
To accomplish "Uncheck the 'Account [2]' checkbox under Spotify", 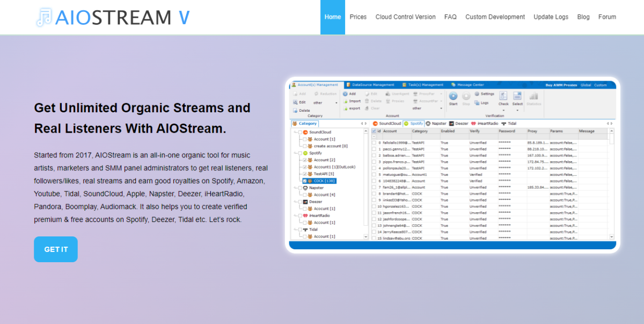I will pyautogui.click(x=305, y=160).
